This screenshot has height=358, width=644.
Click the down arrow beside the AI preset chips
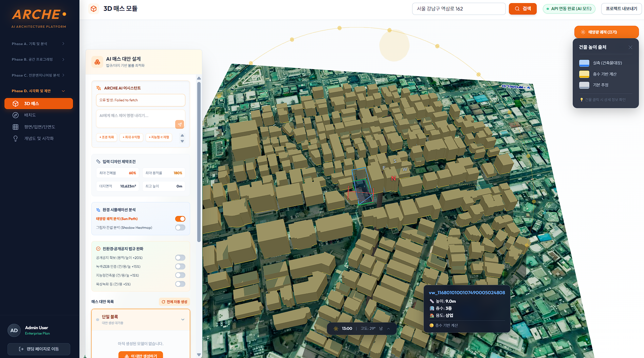pyautogui.click(x=182, y=141)
